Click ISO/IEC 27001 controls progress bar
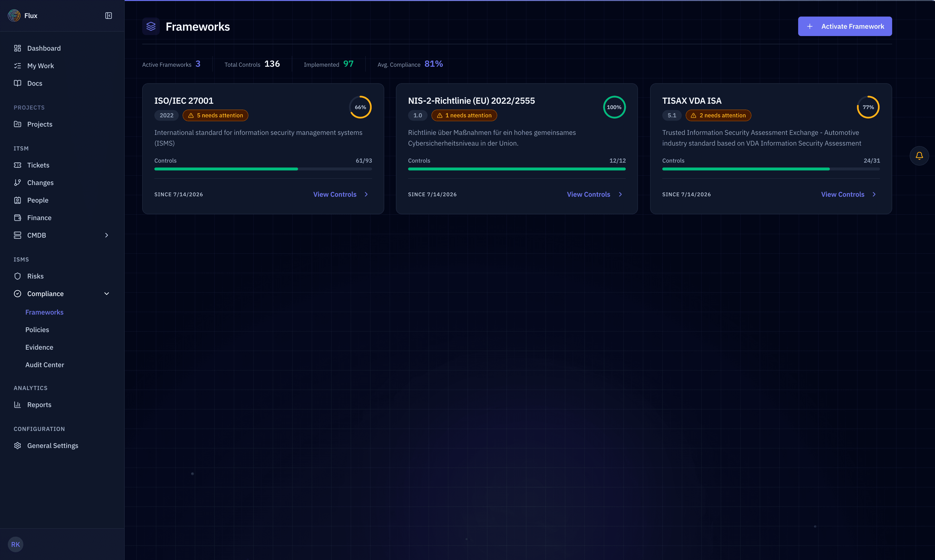This screenshot has height=560, width=935. [x=263, y=169]
